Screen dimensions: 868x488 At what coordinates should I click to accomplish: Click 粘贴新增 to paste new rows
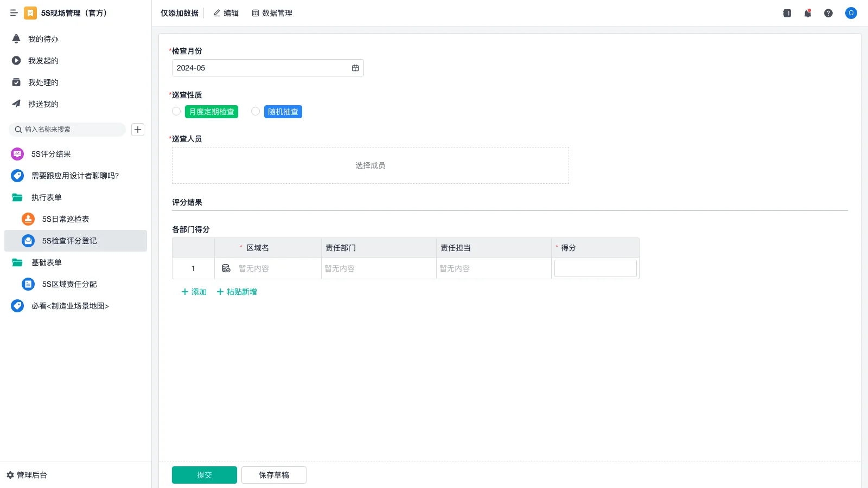[x=237, y=292]
